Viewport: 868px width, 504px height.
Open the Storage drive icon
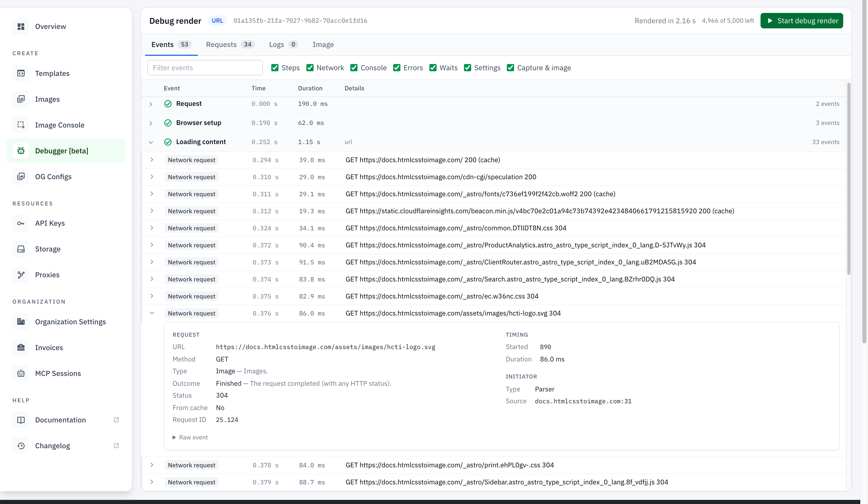(21, 249)
